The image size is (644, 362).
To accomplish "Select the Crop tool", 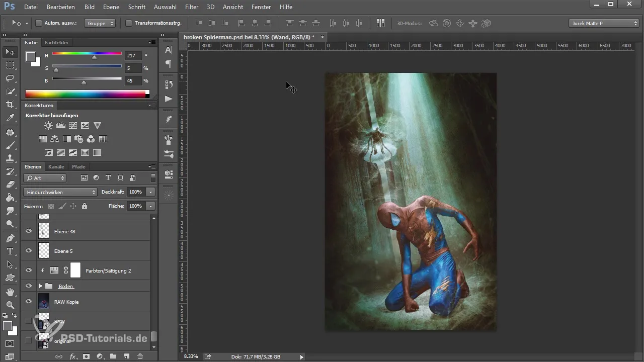I will [x=10, y=105].
